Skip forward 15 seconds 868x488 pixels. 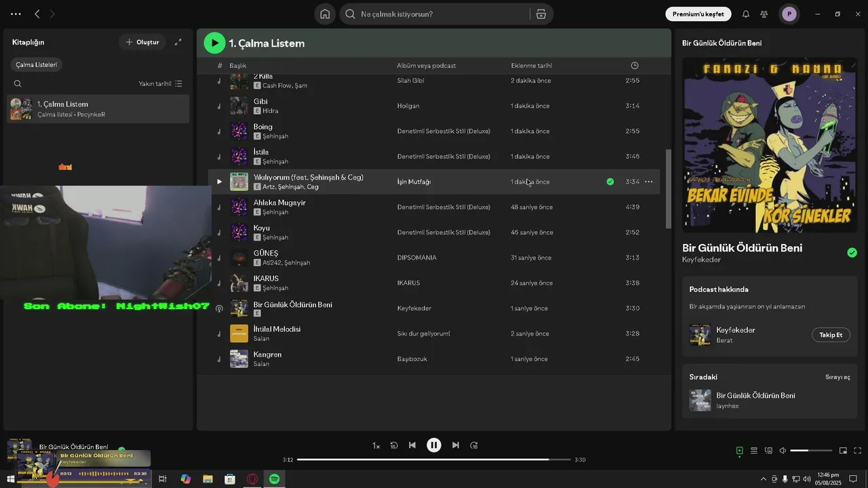474,445
